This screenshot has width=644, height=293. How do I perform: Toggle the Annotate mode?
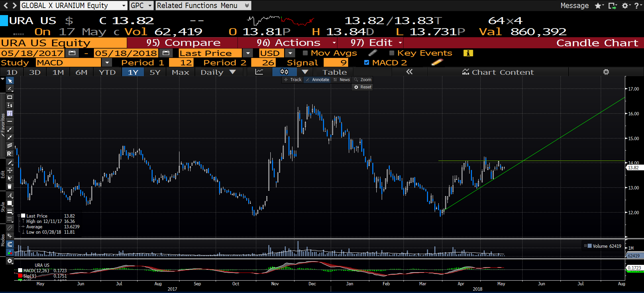click(317, 80)
